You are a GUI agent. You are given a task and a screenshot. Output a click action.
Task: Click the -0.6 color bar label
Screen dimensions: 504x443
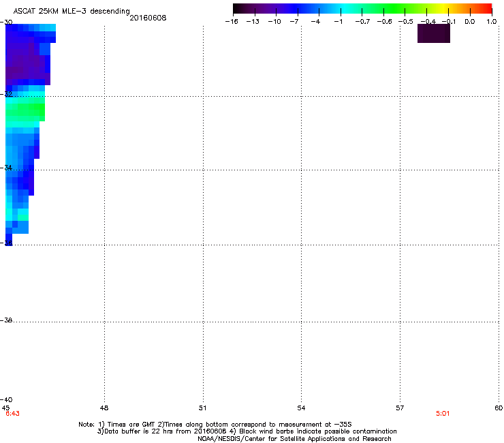[384, 22]
